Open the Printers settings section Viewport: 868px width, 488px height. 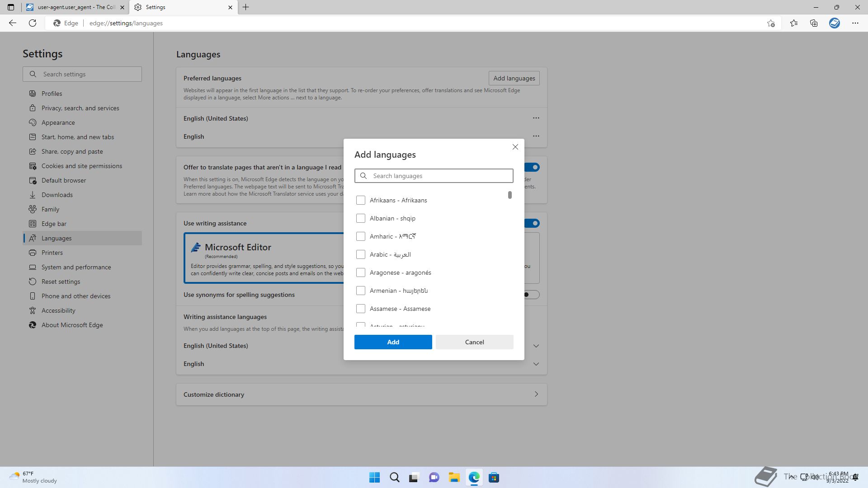click(82, 253)
